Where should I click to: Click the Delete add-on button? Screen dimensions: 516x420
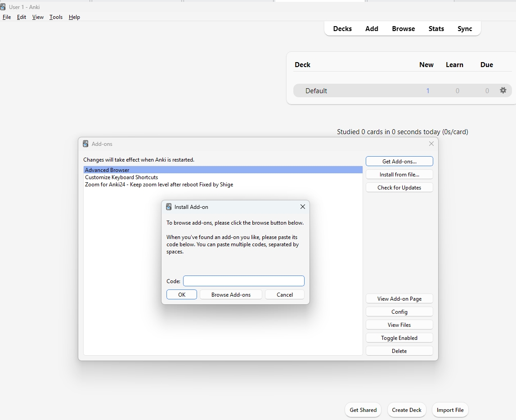click(399, 351)
